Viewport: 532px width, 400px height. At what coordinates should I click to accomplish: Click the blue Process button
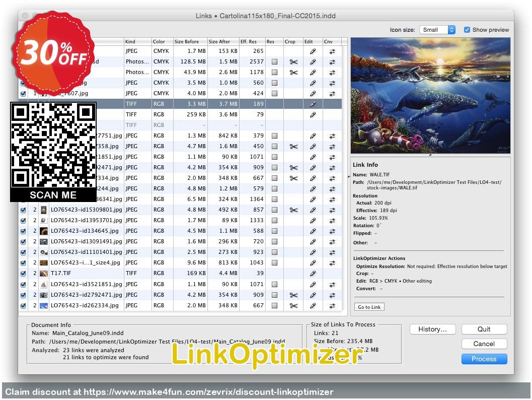(484, 359)
